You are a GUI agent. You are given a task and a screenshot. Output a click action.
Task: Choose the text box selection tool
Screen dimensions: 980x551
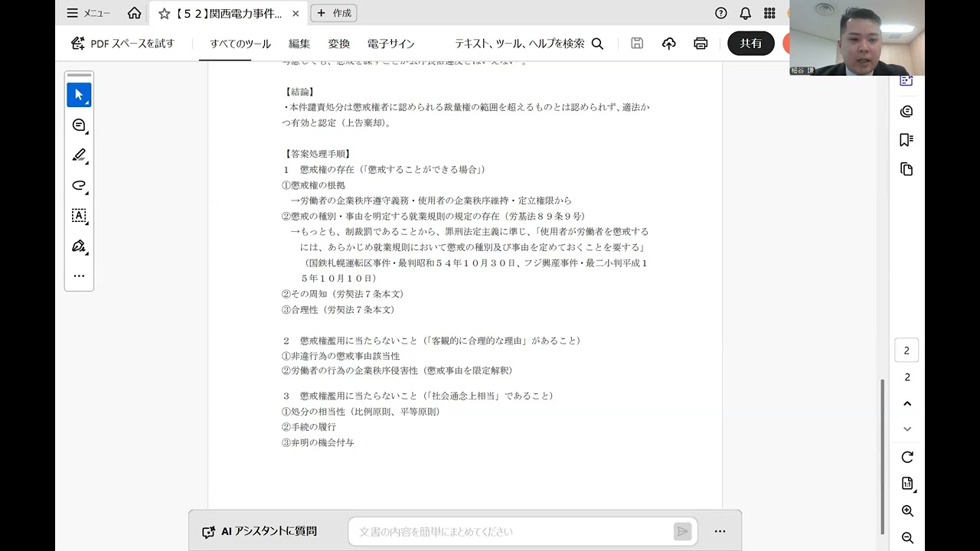[x=79, y=216]
